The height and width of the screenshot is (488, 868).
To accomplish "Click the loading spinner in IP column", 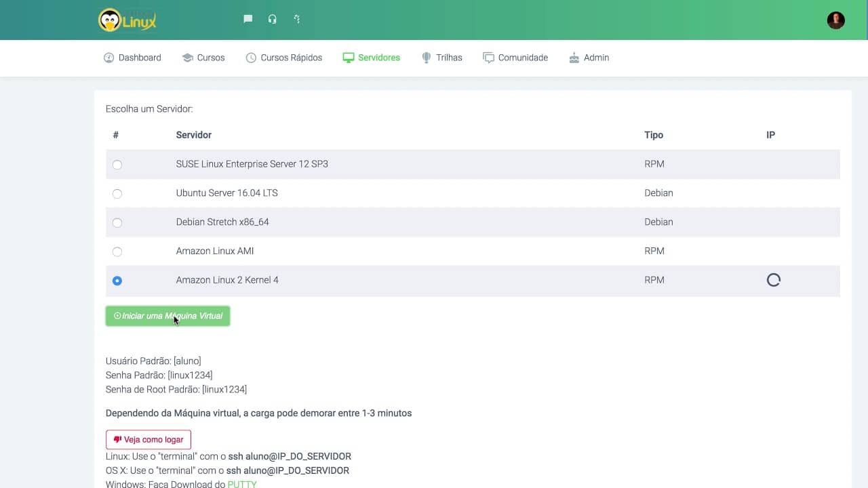I will 773,280.
